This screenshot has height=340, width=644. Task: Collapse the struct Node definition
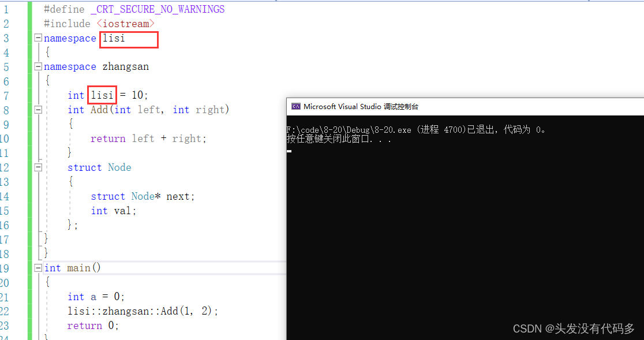(x=38, y=167)
